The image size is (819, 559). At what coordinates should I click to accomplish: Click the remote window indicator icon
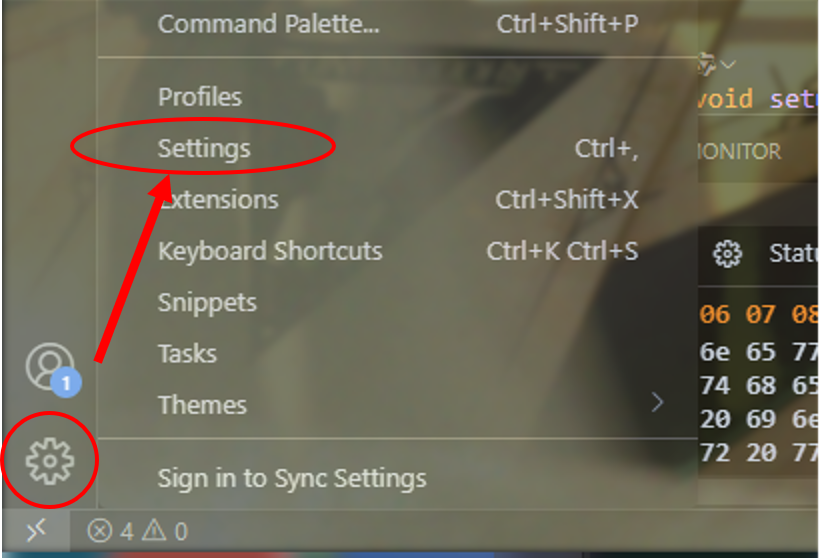click(35, 530)
